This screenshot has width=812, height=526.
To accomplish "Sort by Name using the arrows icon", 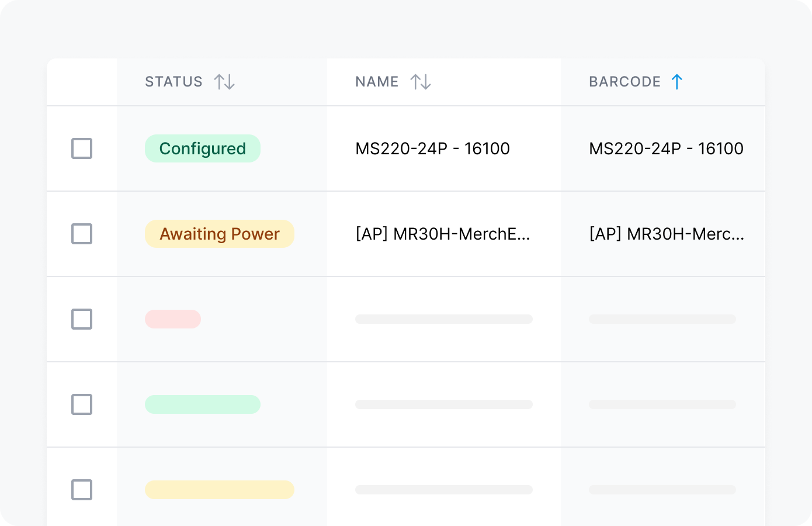I will [x=421, y=82].
